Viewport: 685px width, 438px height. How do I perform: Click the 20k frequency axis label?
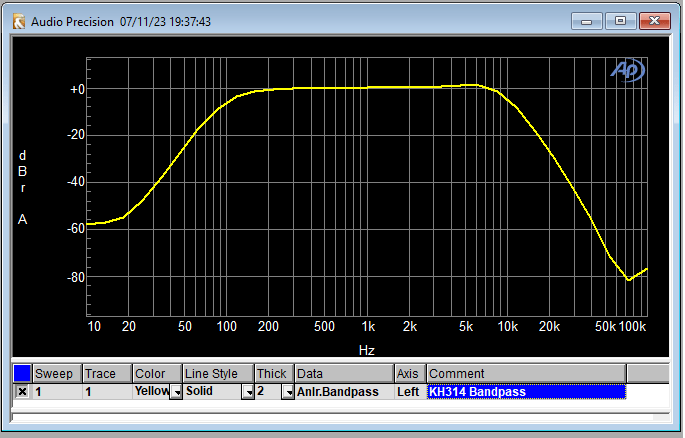[x=549, y=327]
